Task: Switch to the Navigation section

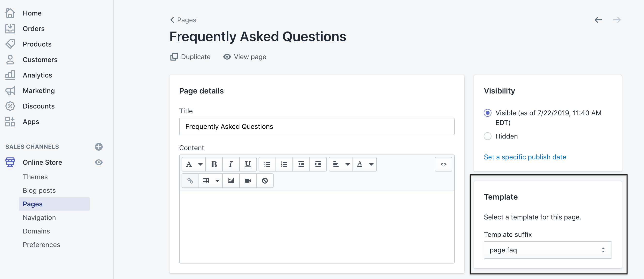Action: (39, 217)
